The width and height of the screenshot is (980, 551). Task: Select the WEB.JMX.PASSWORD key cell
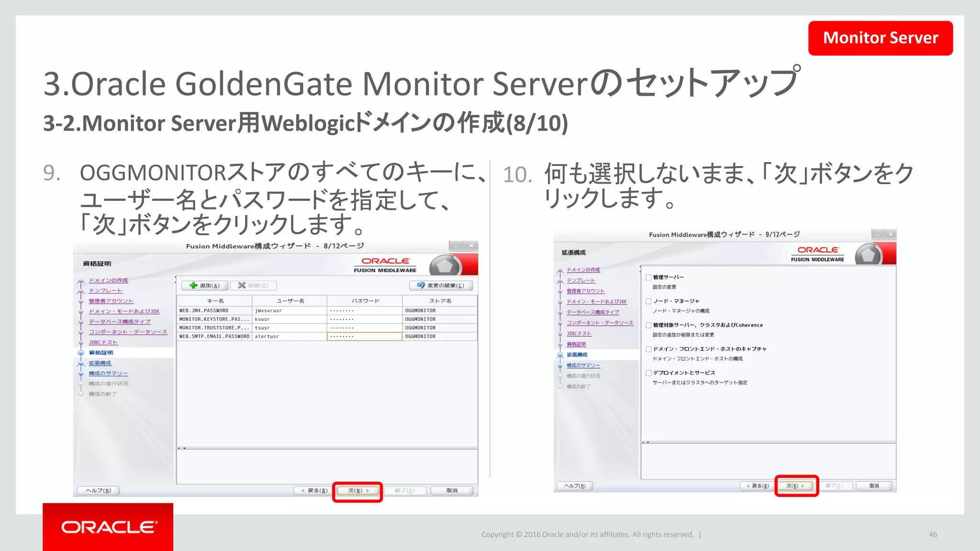(x=215, y=310)
